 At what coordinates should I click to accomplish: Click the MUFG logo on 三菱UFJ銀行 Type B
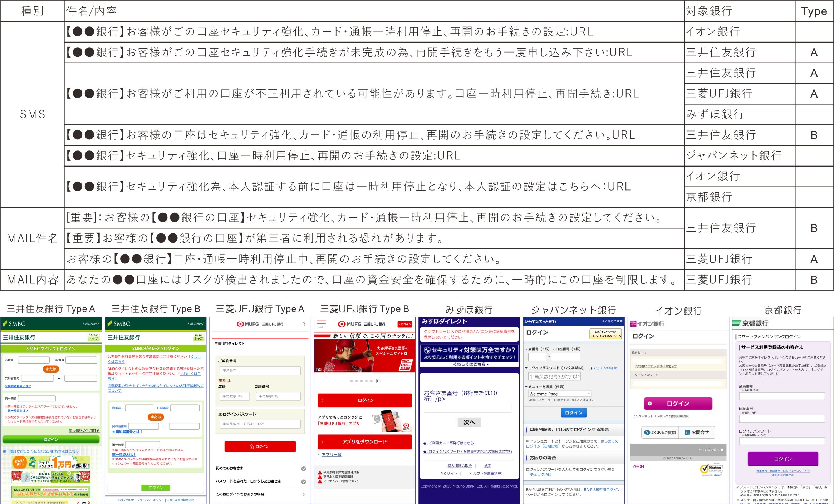coord(361,324)
